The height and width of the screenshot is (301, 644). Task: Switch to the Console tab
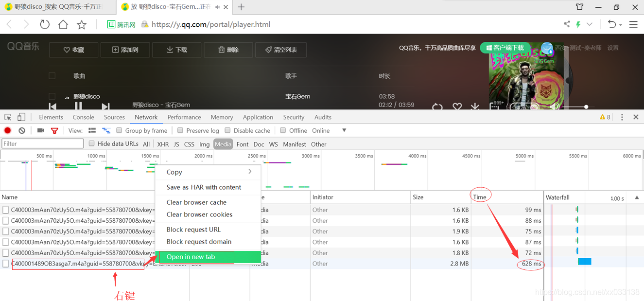(84, 117)
